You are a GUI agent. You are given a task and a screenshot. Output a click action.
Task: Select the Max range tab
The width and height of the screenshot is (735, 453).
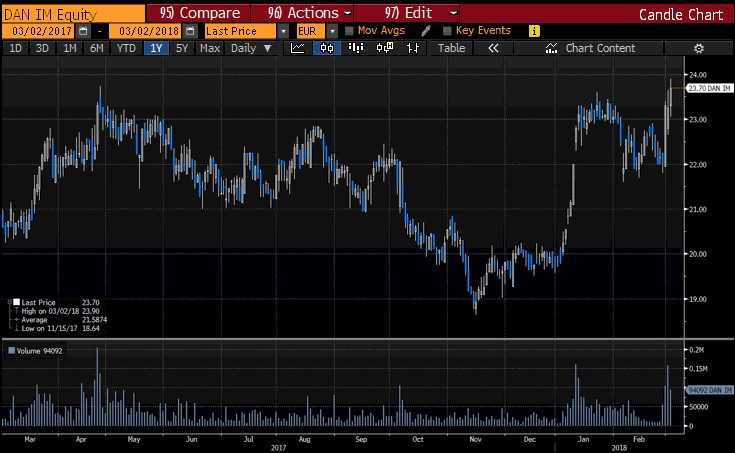point(210,48)
